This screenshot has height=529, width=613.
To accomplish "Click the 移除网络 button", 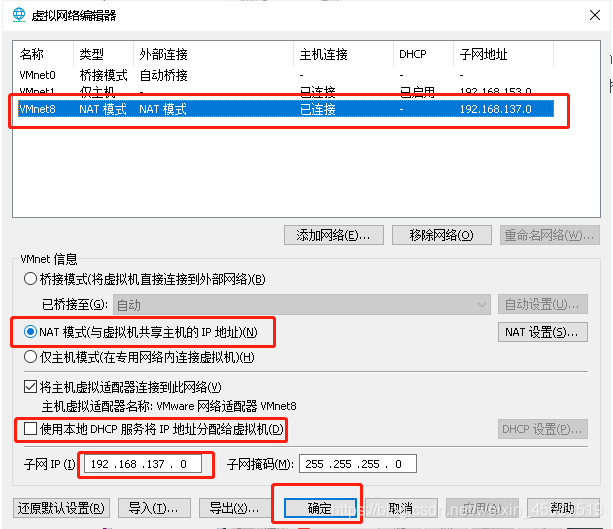I will click(x=441, y=235).
